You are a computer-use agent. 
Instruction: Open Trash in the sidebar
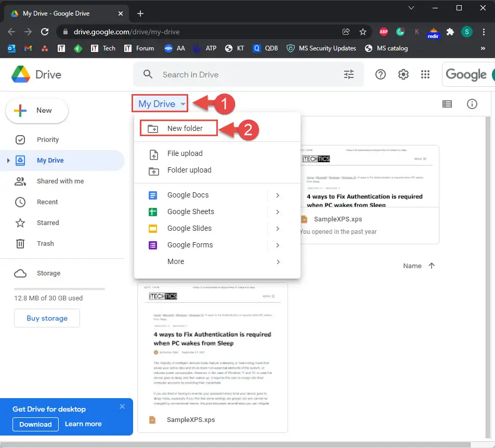[x=62, y=244]
